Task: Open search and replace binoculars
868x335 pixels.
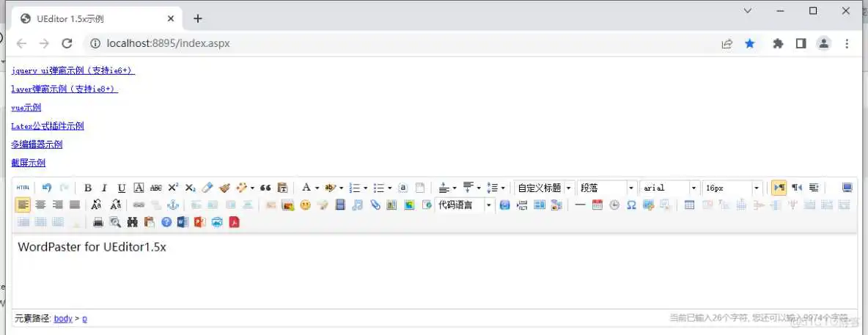Action: click(x=132, y=222)
